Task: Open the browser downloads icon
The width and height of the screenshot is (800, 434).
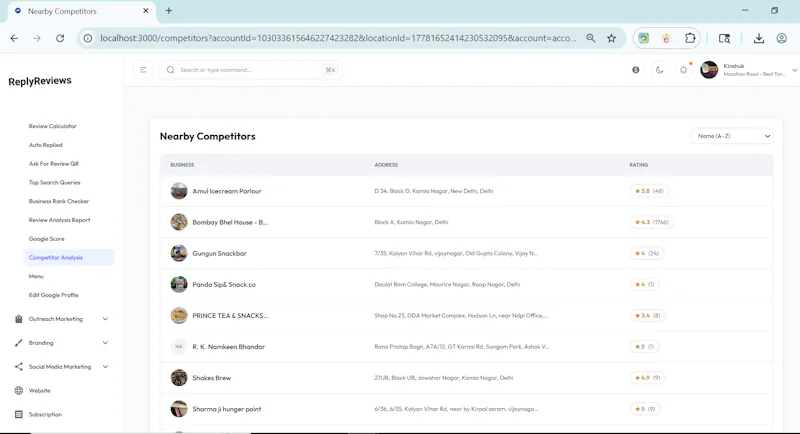Action: [759, 38]
